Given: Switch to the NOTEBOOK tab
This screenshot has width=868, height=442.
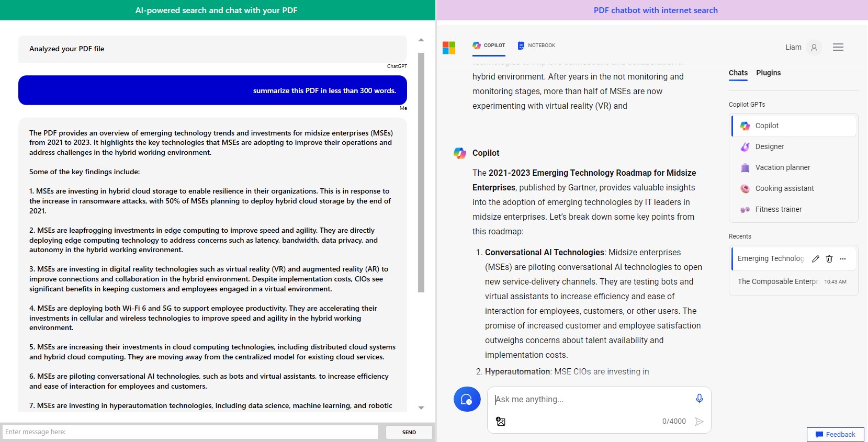Looking at the screenshot, I should coord(536,46).
